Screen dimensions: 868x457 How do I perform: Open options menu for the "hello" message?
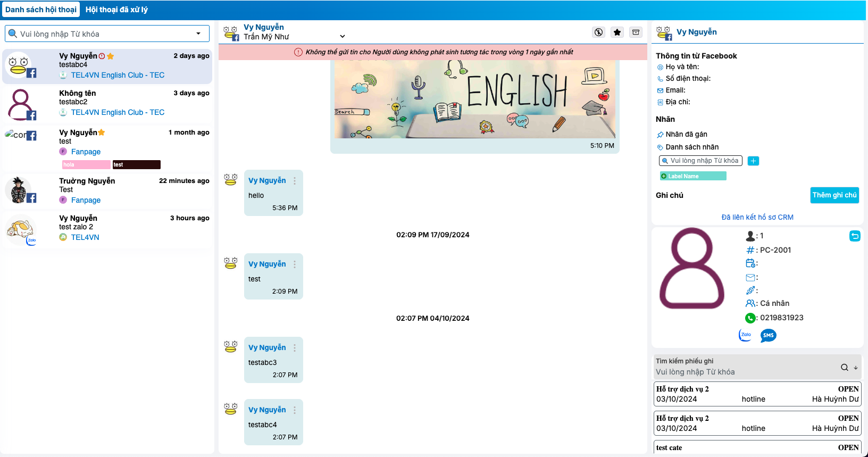tap(295, 181)
